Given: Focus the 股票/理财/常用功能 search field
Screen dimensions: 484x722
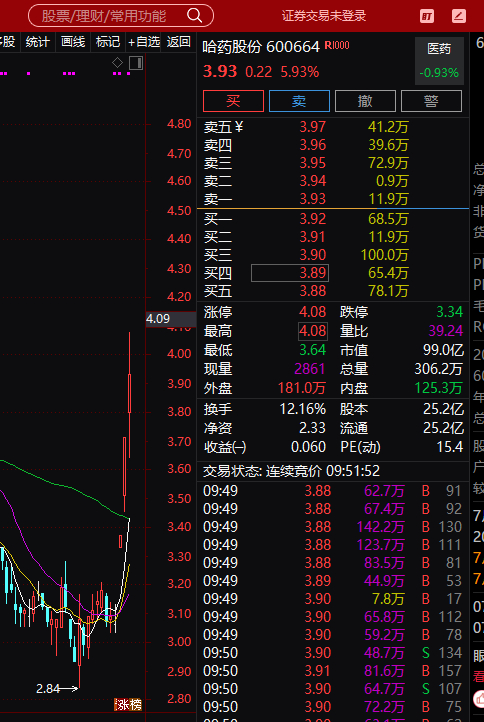Looking at the screenshot, I should 121,16.
